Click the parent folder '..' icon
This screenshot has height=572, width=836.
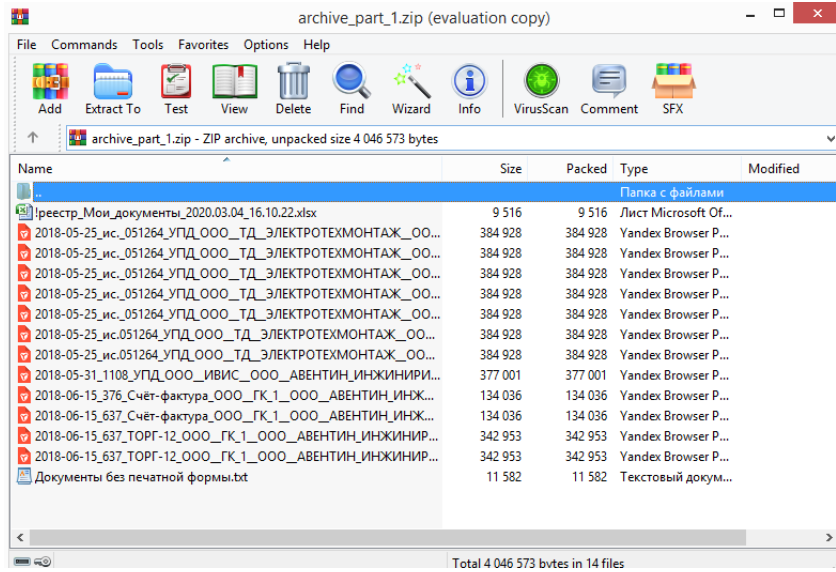24,192
